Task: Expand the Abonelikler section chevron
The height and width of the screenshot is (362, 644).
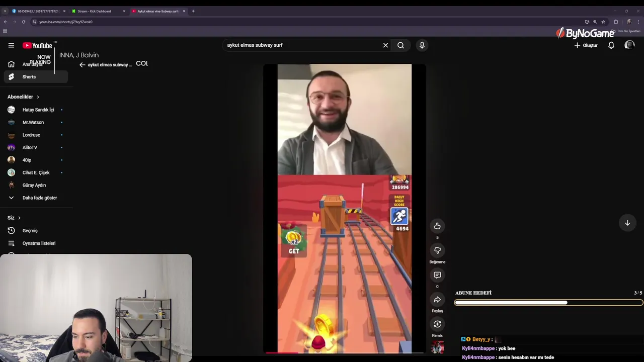Action: pos(38,97)
